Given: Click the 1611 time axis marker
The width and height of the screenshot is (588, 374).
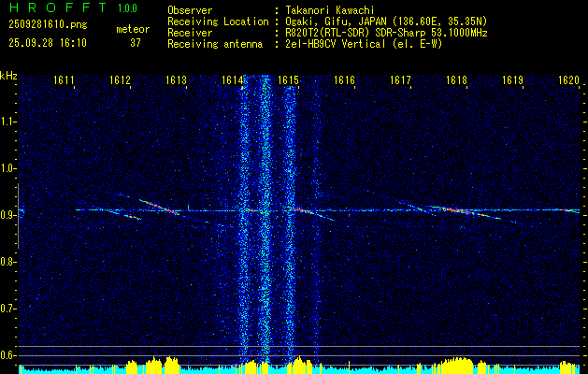Looking at the screenshot, I should tap(64, 81).
